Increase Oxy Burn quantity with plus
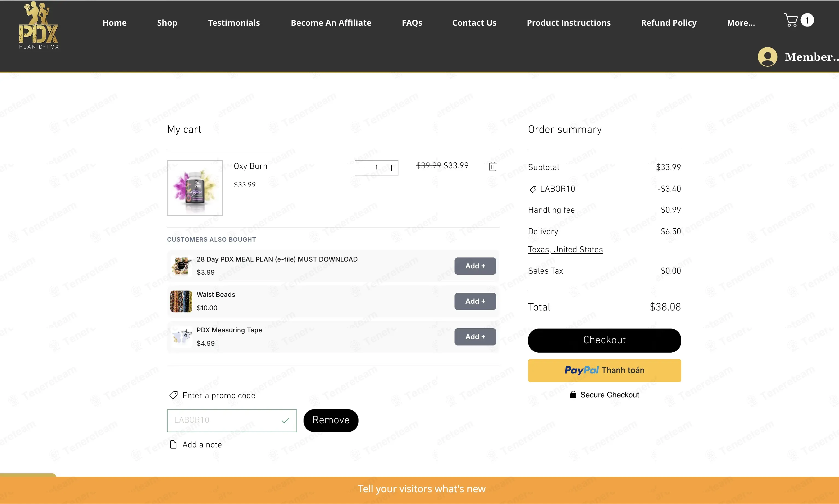The image size is (839, 504). 391,168
